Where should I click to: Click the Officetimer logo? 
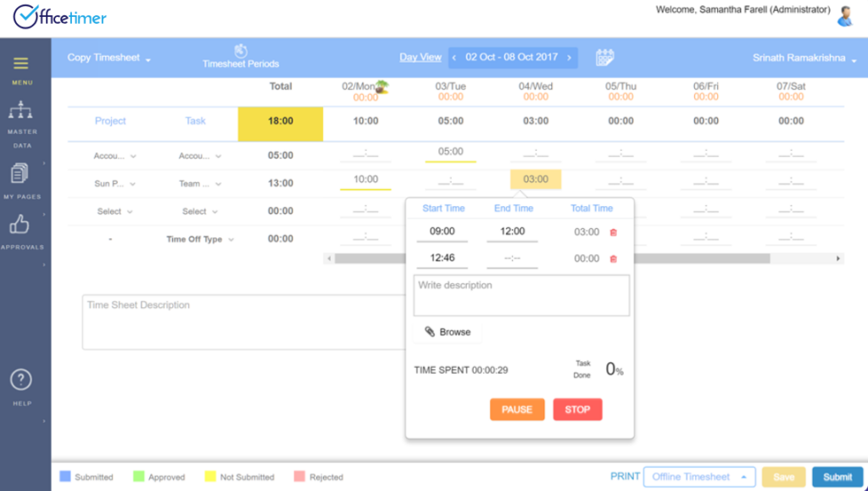60,17
